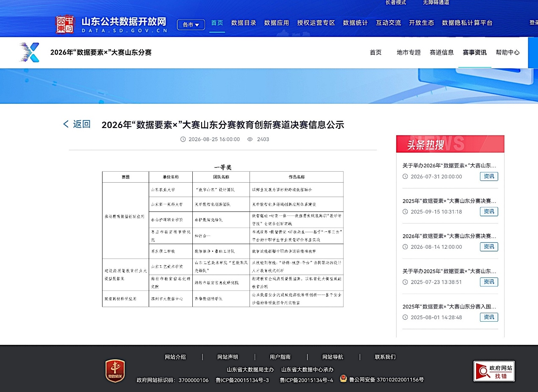This screenshot has height=392, width=538.
Task: Open 用户指南 in the footer
Action: (280, 357)
